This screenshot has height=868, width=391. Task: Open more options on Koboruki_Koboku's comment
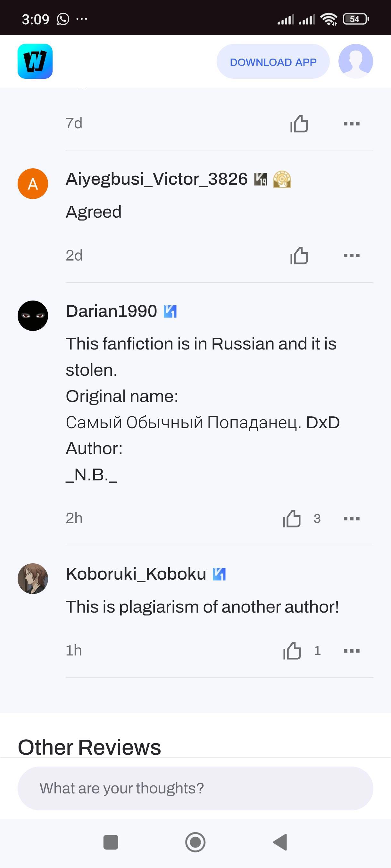point(352,650)
